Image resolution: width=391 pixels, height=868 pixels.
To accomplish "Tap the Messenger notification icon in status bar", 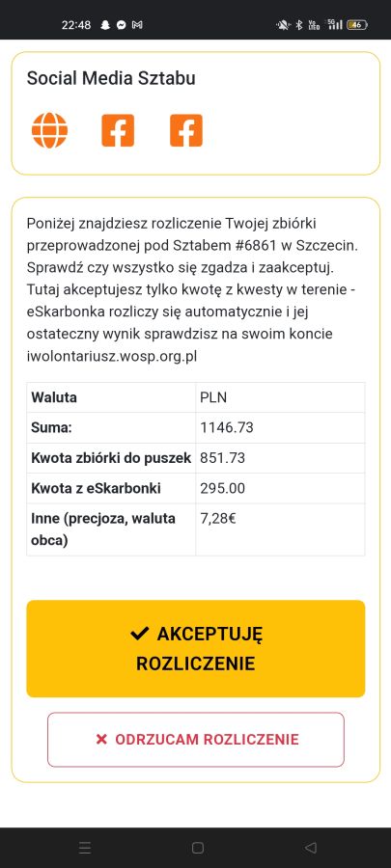I will pos(122,25).
